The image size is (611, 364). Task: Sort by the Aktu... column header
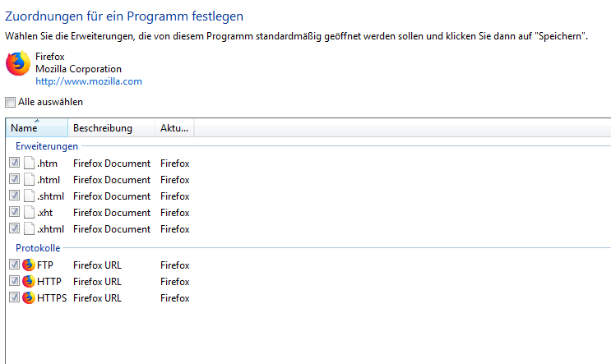pos(174,127)
